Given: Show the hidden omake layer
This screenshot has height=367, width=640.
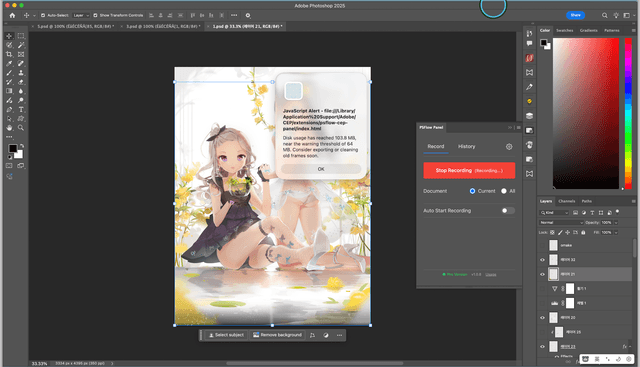Looking at the screenshot, I should (x=542, y=245).
